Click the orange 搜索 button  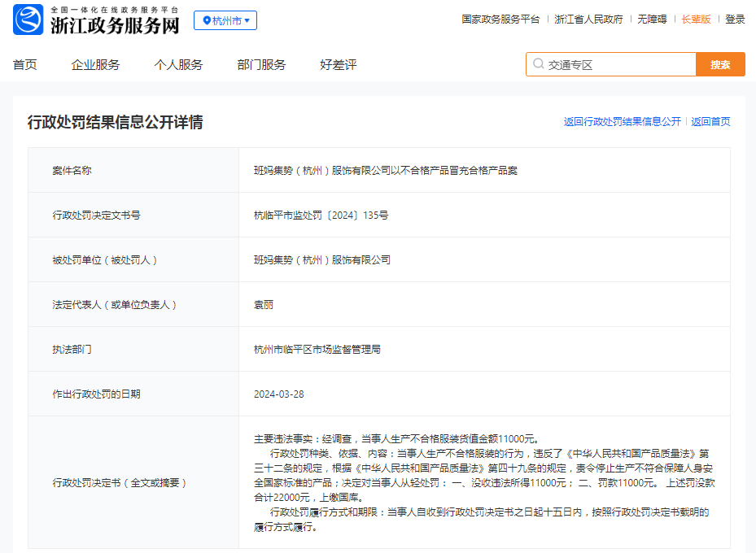[720, 64]
